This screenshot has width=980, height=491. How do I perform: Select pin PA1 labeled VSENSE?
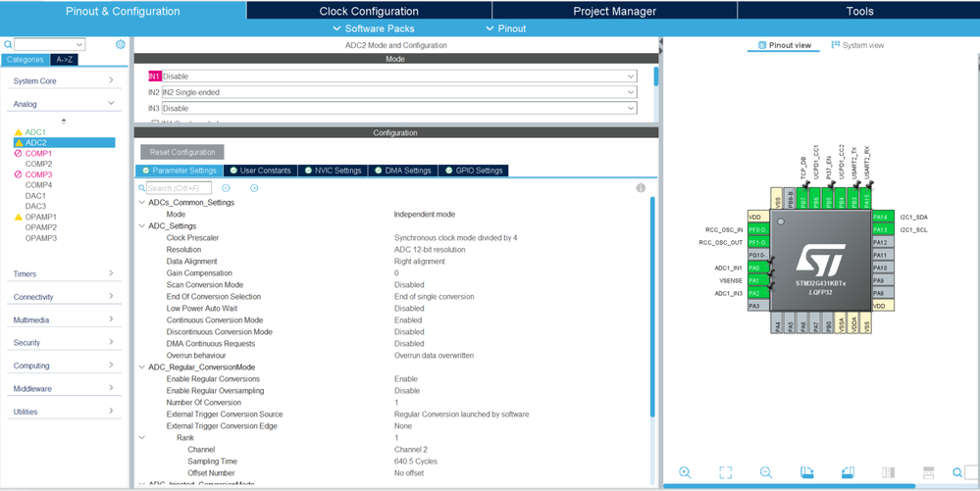(x=758, y=281)
